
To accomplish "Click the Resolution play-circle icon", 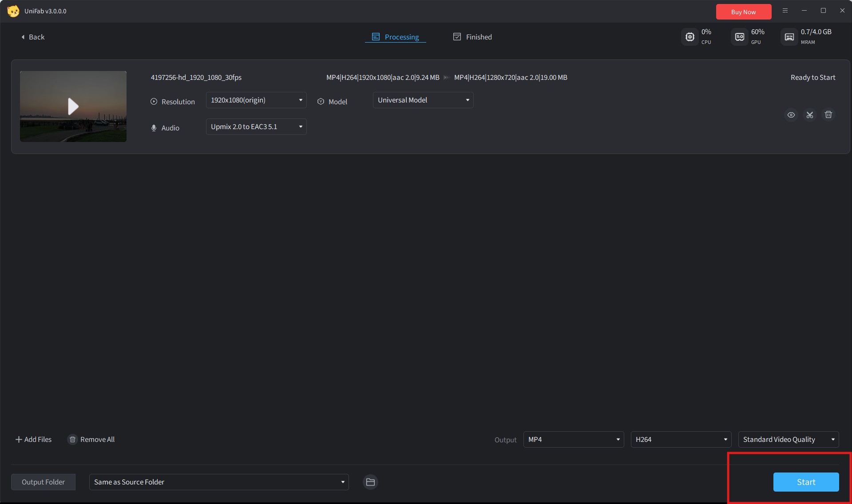I will click(x=154, y=102).
